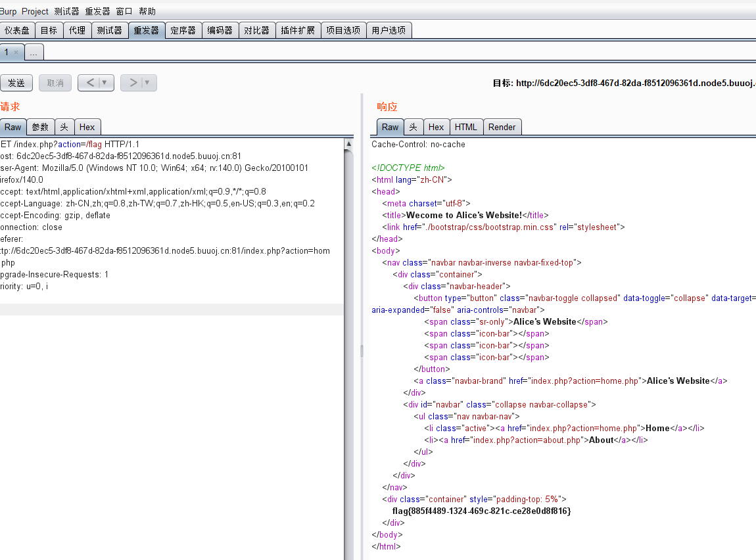
Task: Click the Home list item line
Action: pyautogui.click(x=564, y=428)
